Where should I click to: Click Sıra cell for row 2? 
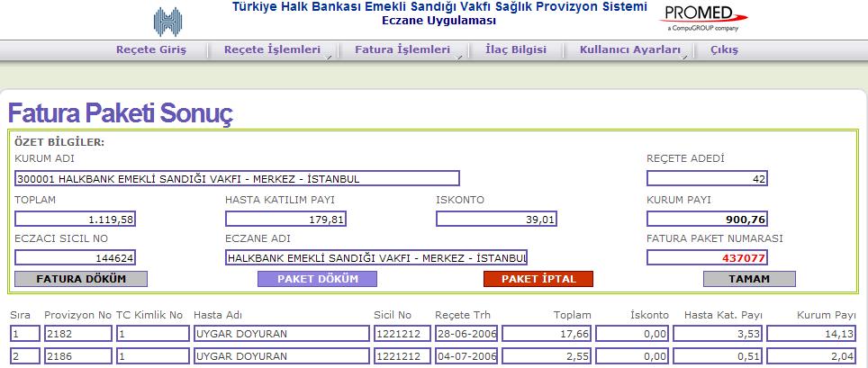coord(25,355)
